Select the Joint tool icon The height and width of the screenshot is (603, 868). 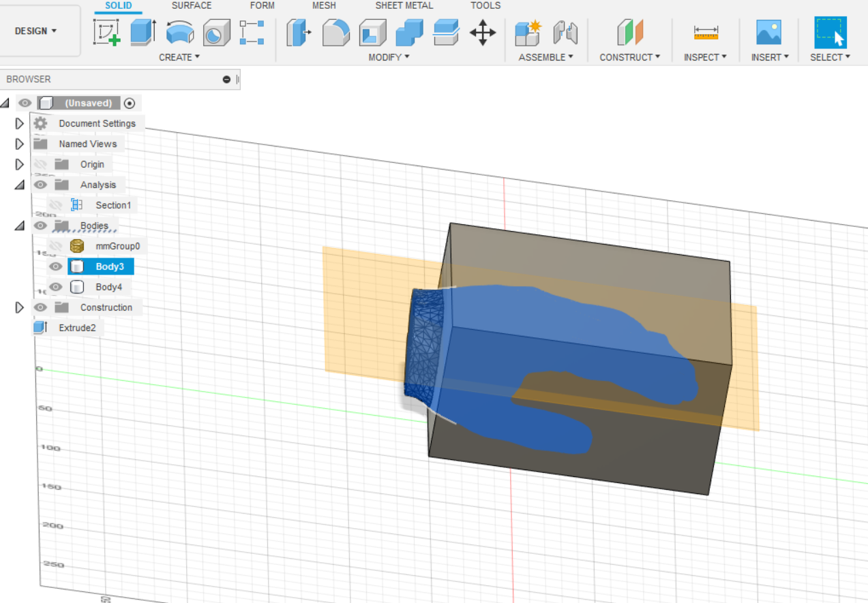click(565, 33)
